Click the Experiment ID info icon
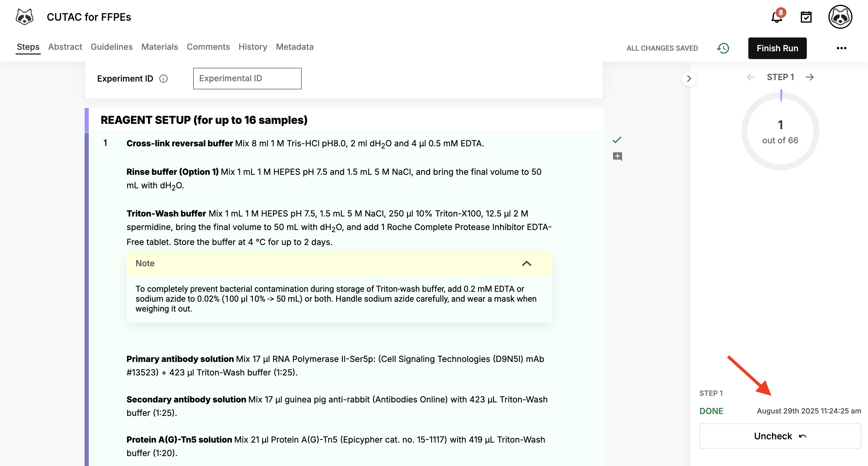868x466 pixels. (163, 79)
